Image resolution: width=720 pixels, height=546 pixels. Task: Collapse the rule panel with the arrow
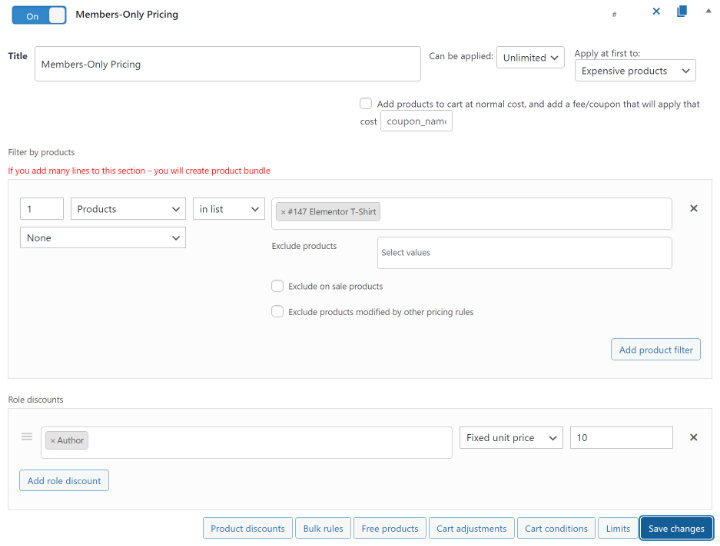706,12
